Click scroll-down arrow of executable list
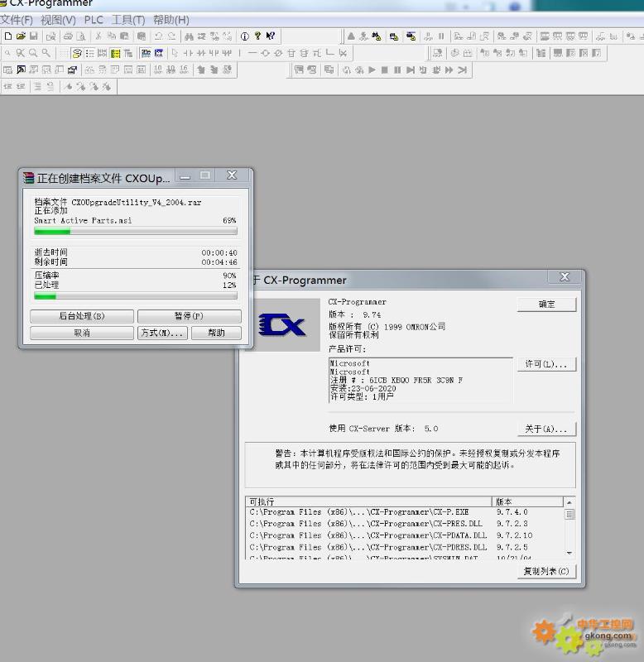The image size is (644, 662). (570, 553)
